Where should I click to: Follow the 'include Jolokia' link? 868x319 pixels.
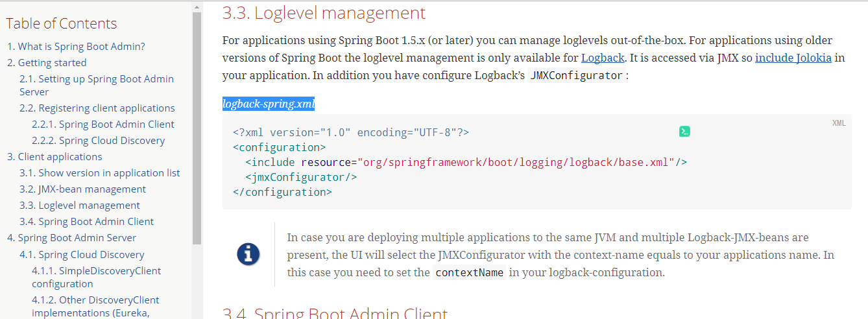793,58
